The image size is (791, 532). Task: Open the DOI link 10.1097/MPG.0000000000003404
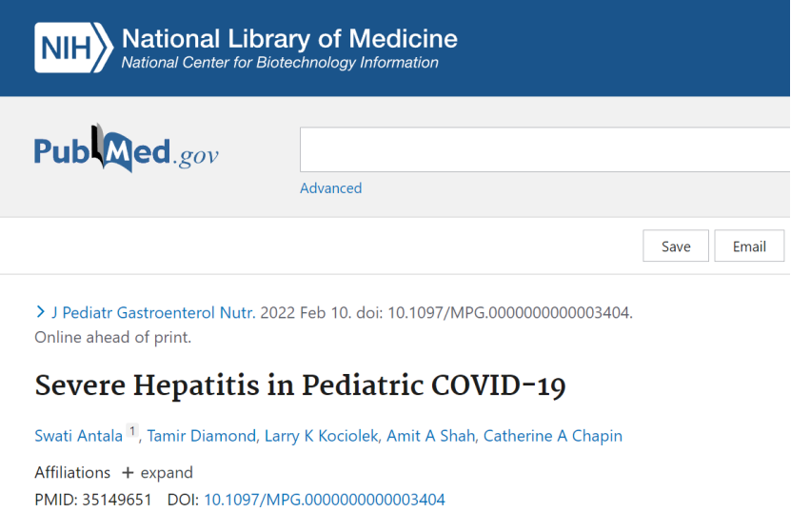(324, 500)
